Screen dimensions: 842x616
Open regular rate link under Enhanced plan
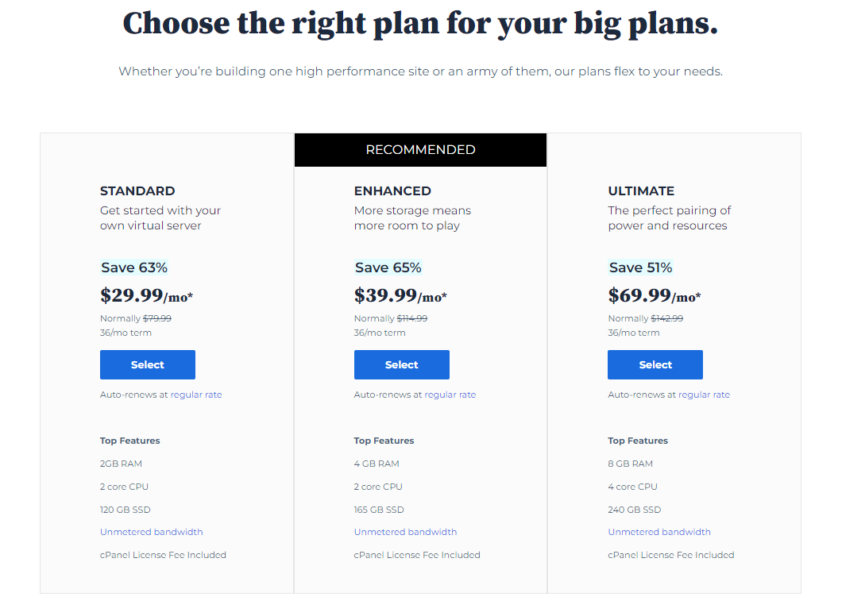pyautogui.click(x=450, y=395)
